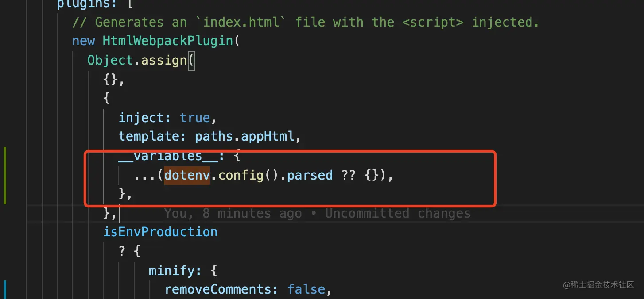644x299 pixels.
Task: Click the Object identifier before assign
Action: 110,60
